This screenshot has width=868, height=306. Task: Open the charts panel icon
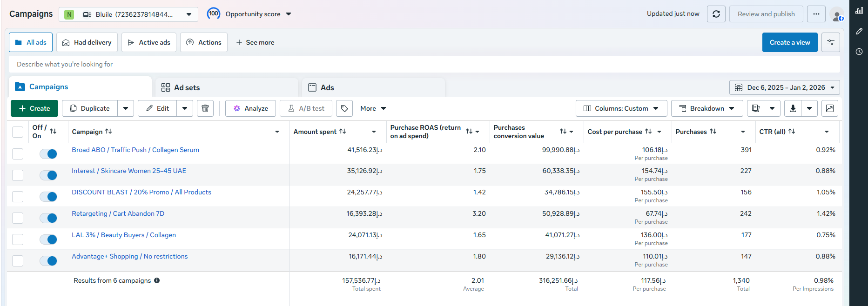coord(830,108)
